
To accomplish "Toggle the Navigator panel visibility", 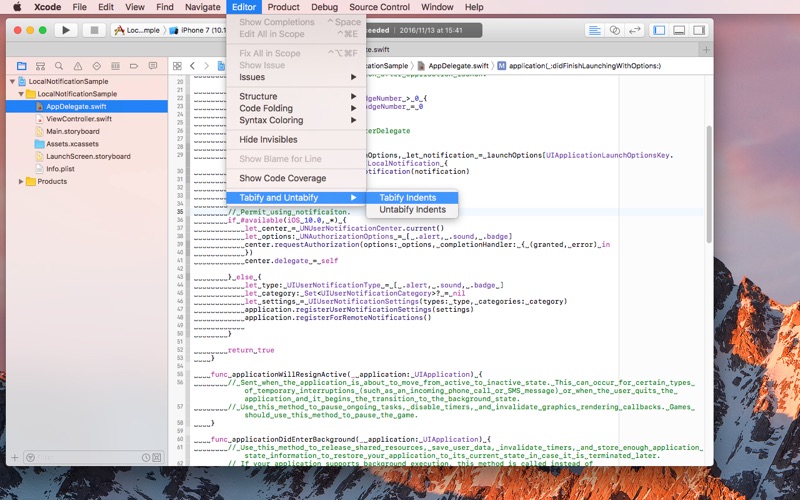I will [x=659, y=30].
